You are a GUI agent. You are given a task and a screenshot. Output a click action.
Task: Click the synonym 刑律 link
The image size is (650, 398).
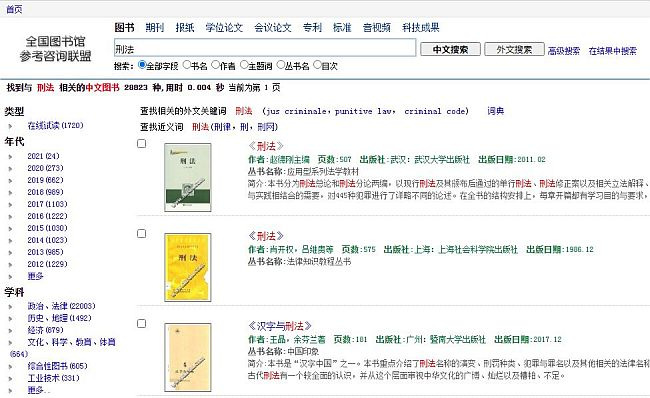coord(223,127)
